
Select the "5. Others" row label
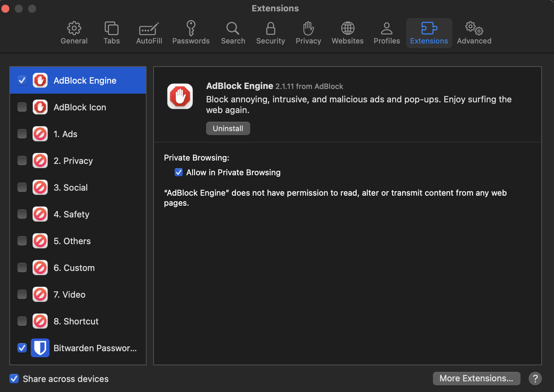(72, 241)
